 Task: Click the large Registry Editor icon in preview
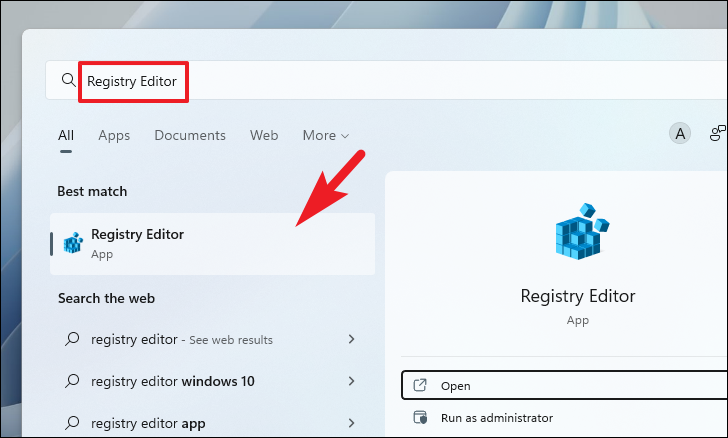[582, 231]
